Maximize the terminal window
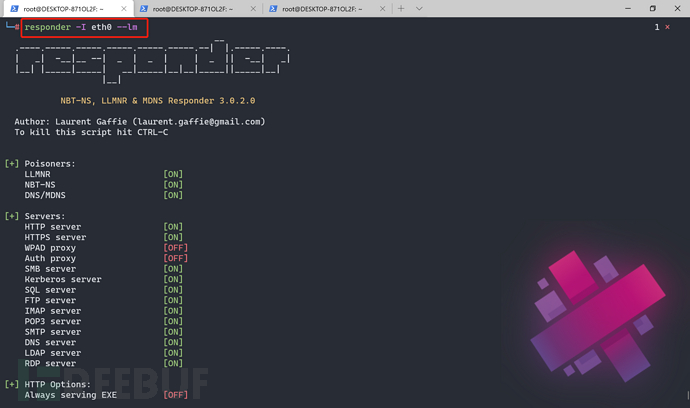 coord(652,8)
